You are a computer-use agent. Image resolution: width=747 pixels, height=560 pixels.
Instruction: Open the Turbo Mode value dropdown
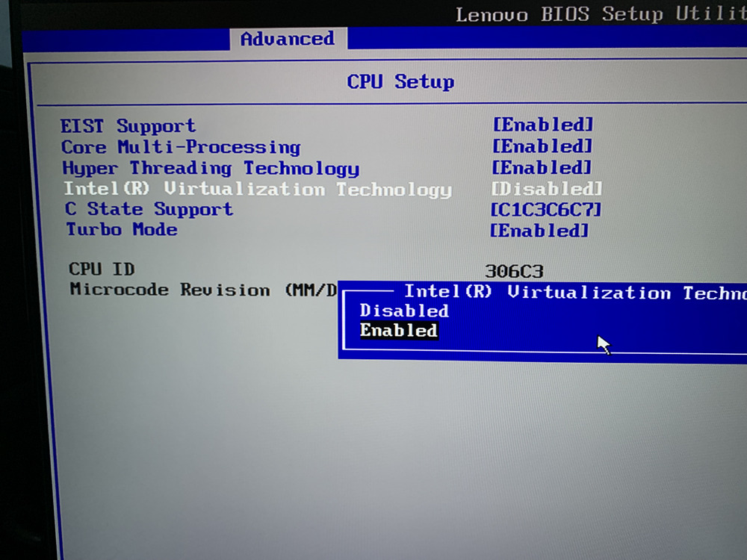[x=539, y=231]
